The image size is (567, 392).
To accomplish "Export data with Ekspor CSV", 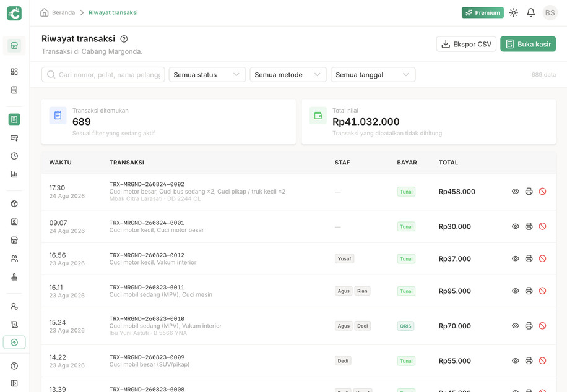I will coord(466,44).
